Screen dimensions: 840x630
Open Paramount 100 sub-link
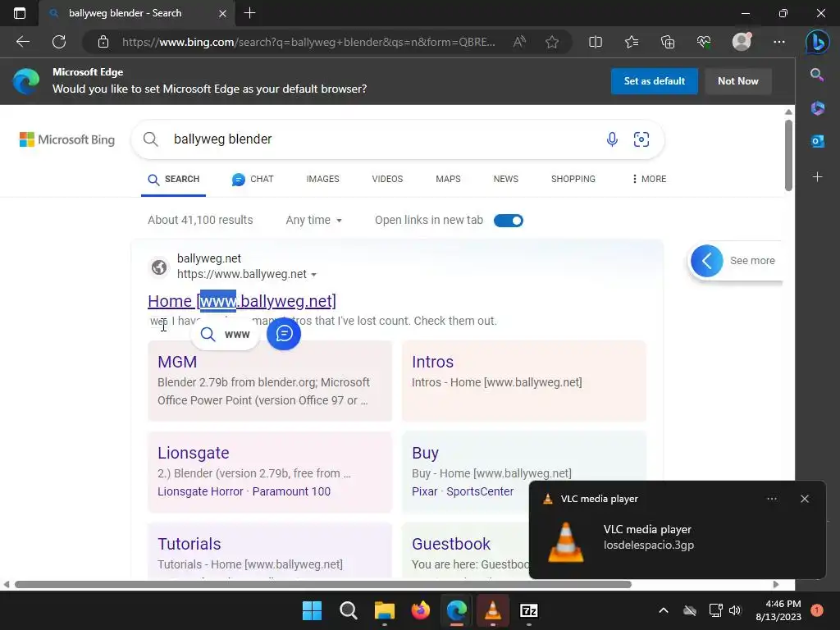click(291, 491)
